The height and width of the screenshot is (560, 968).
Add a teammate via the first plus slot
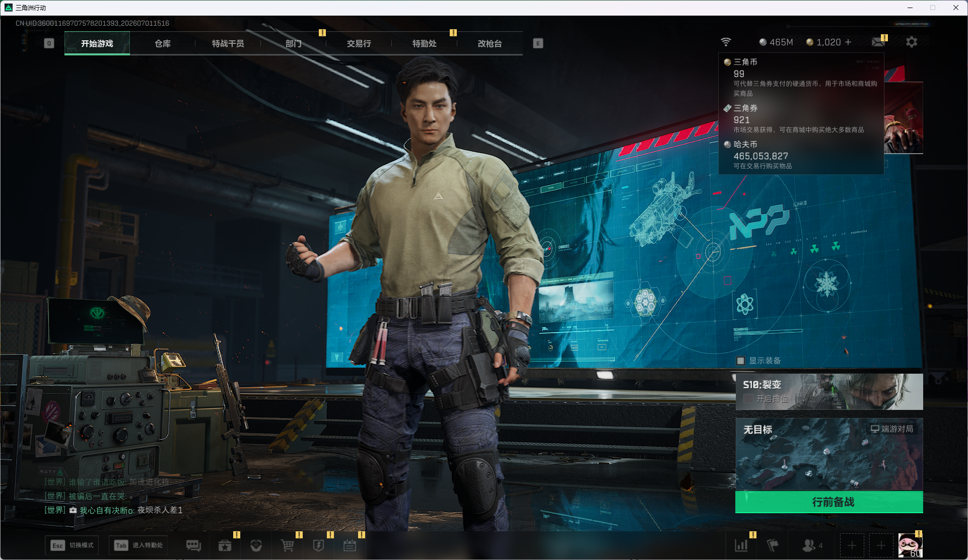click(852, 545)
